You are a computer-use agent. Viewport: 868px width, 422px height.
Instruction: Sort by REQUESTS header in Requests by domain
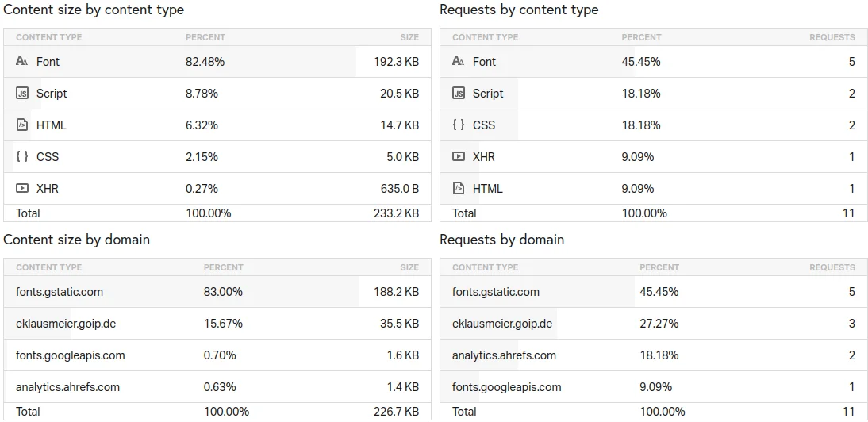(832, 267)
